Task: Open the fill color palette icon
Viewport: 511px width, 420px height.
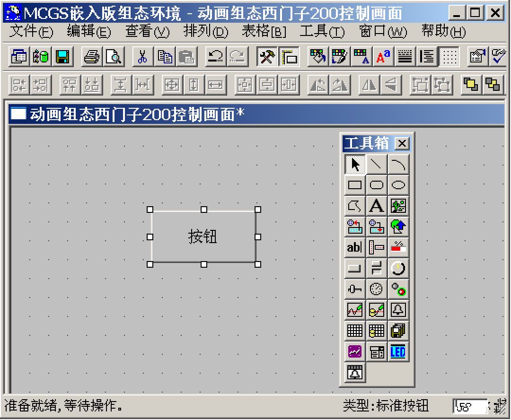Action: (x=318, y=57)
